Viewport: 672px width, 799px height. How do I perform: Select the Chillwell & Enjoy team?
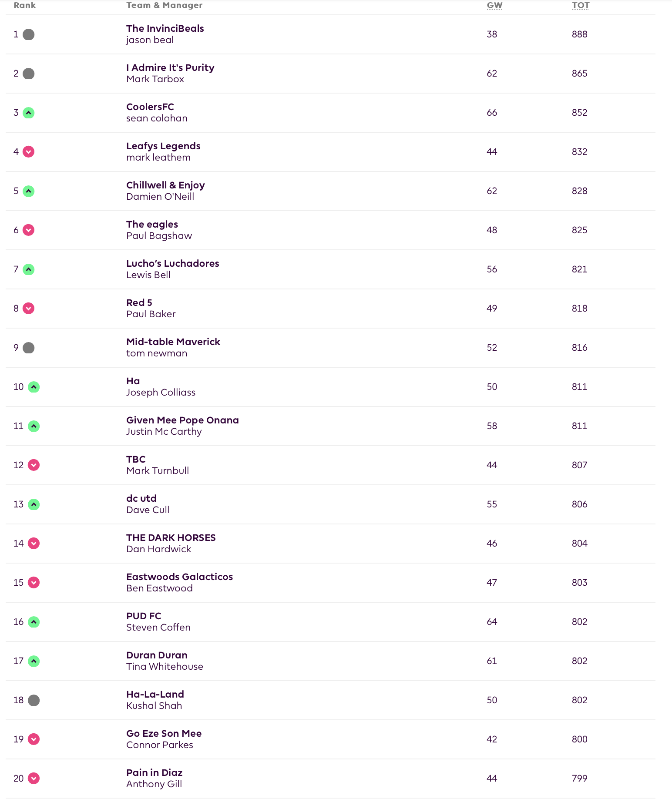click(x=165, y=185)
